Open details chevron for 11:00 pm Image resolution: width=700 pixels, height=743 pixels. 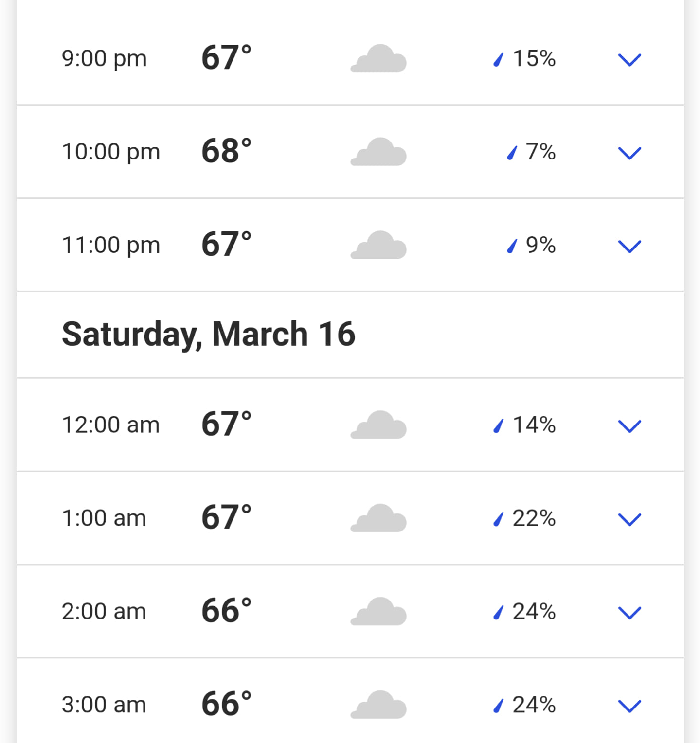[x=629, y=247]
